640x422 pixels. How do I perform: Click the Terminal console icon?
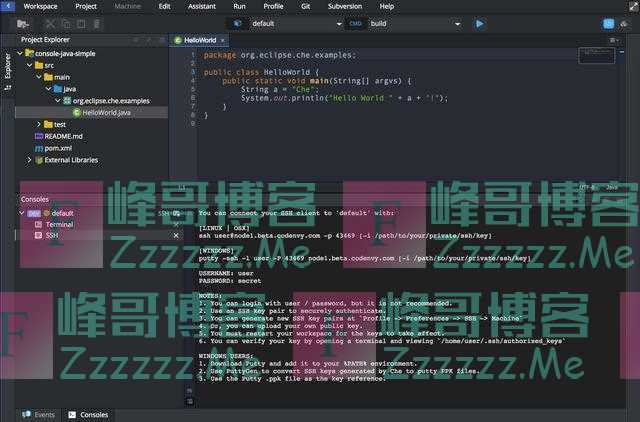38,224
